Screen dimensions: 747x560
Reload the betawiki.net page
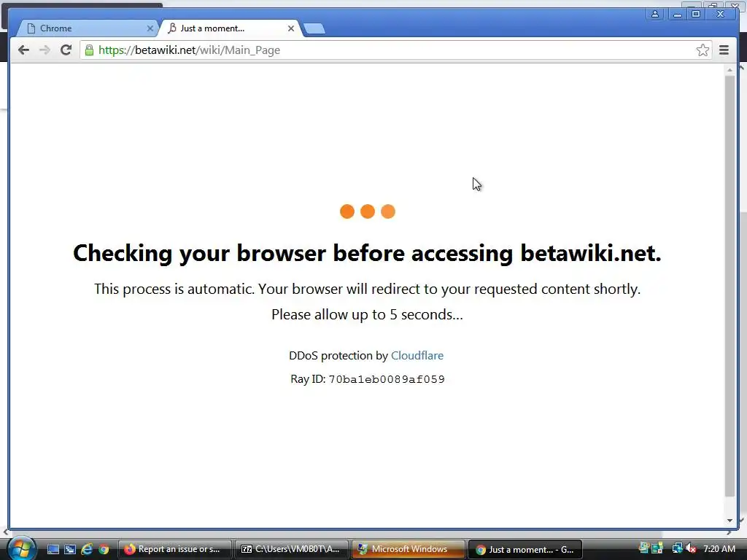tap(66, 50)
